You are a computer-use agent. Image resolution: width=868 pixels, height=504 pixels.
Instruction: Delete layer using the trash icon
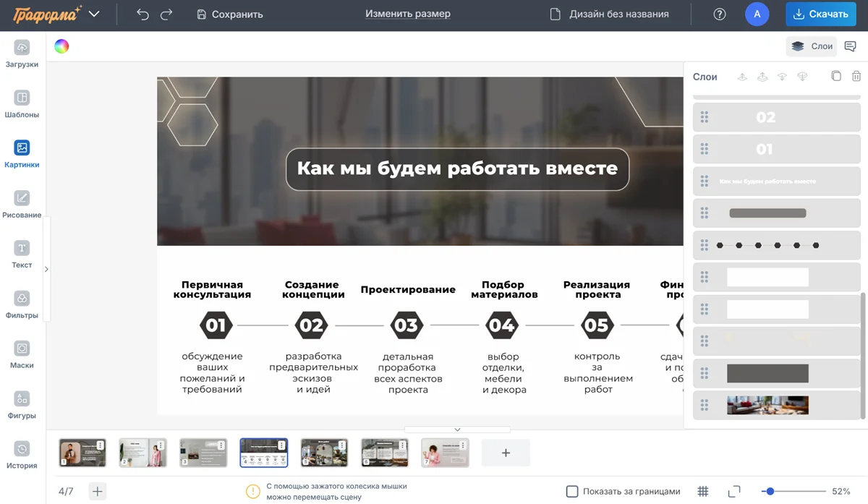(x=856, y=76)
